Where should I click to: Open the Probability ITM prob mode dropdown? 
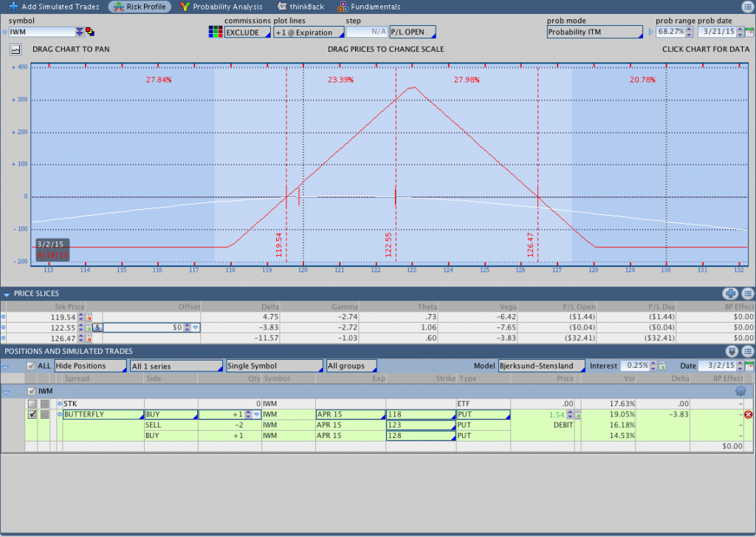click(x=594, y=32)
